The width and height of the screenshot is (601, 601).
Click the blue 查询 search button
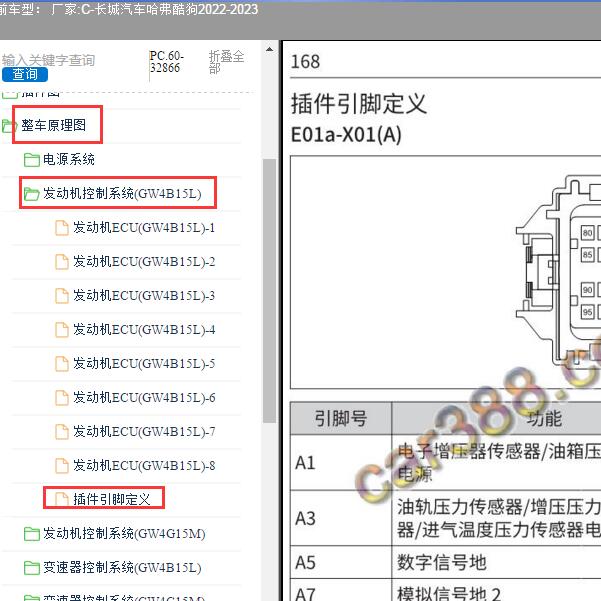pyautogui.click(x=25, y=74)
